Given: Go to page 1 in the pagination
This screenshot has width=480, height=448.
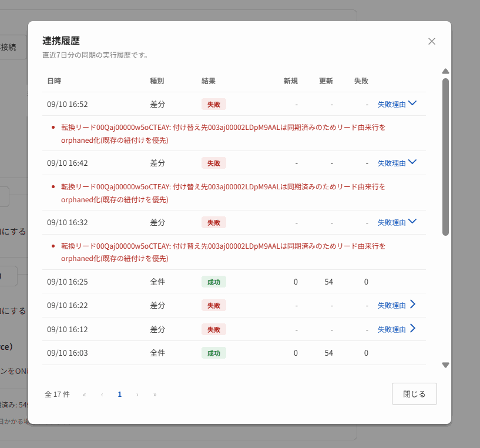Looking at the screenshot, I should click(120, 394).
